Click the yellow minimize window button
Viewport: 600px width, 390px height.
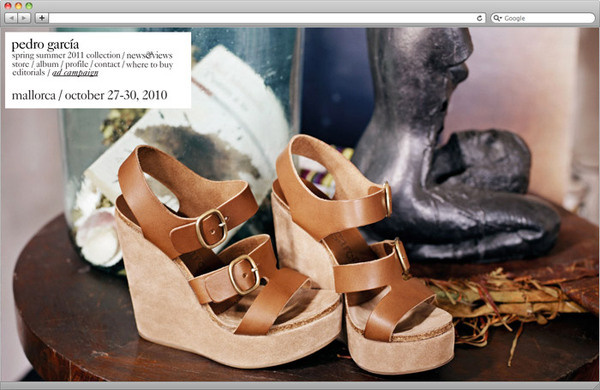tap(18, 6)
